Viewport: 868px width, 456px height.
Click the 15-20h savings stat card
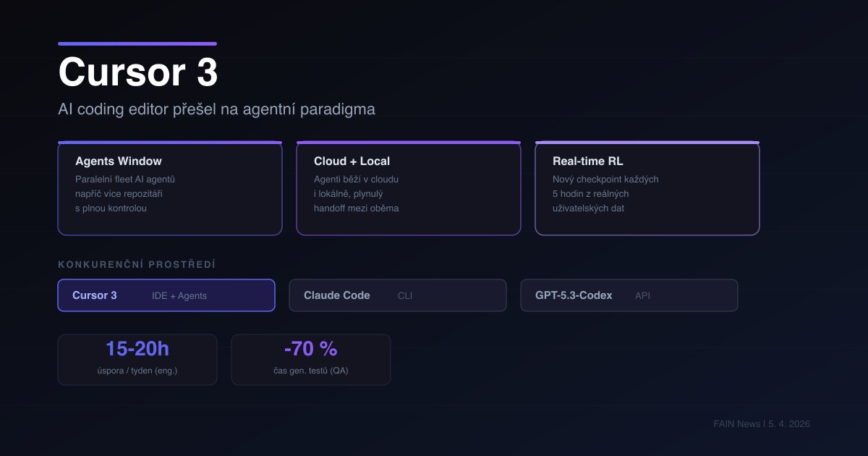point(137,359)
